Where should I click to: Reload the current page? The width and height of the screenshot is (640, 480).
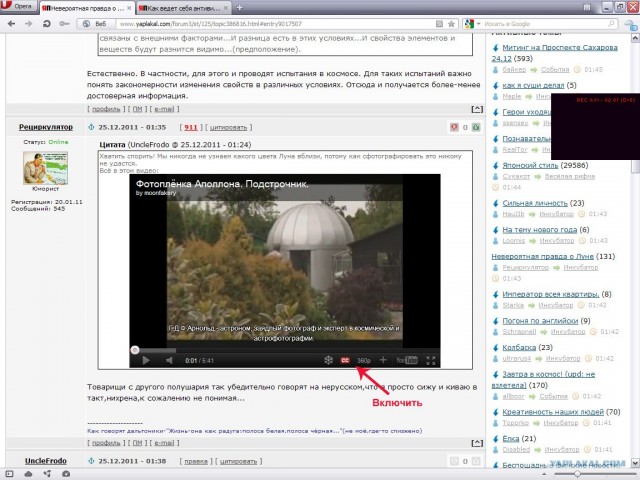(47, 24)
